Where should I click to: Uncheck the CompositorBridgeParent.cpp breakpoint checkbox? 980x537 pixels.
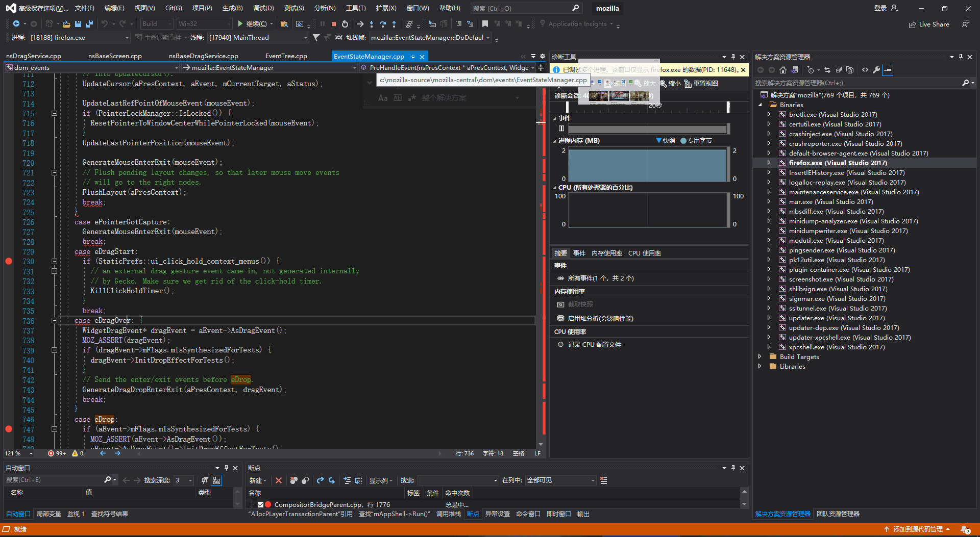click(x=260, y=504)
